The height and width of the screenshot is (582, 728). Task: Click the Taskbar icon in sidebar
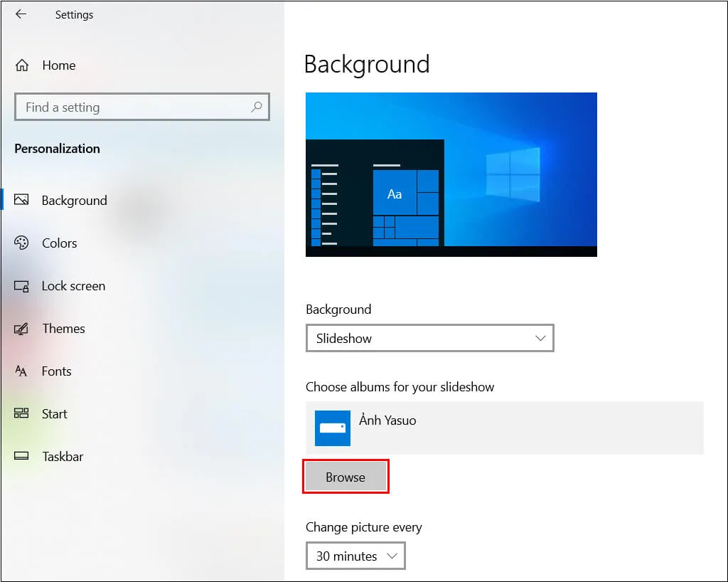(x=21, y=457)
